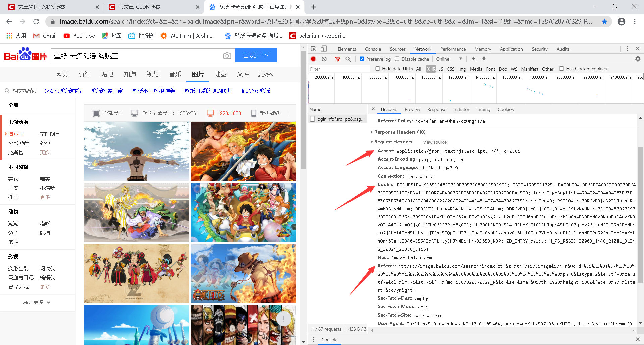
Task: Click the browser back arrow
Action: click(x=9, y=22)
